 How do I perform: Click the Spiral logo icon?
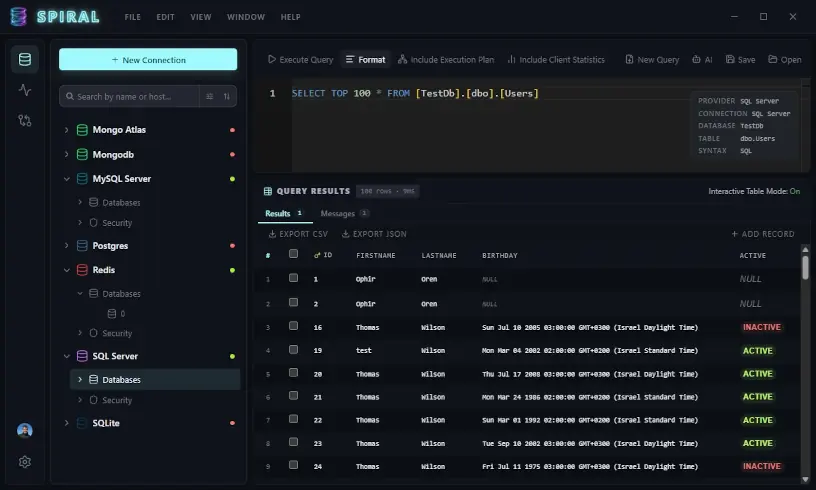pos(18,17)
